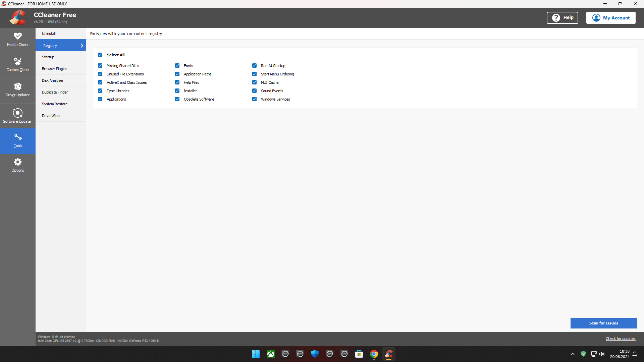Open the Drive Wiper tool

click(x=52, y=115)
